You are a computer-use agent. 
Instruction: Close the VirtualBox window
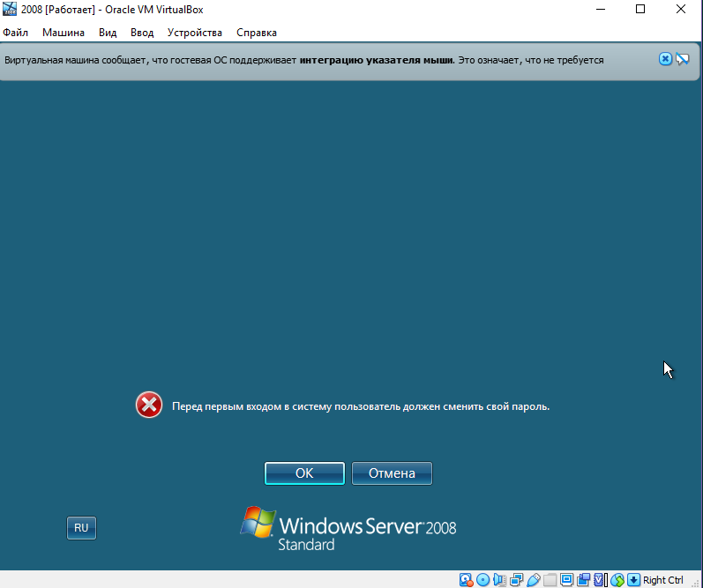681,9
